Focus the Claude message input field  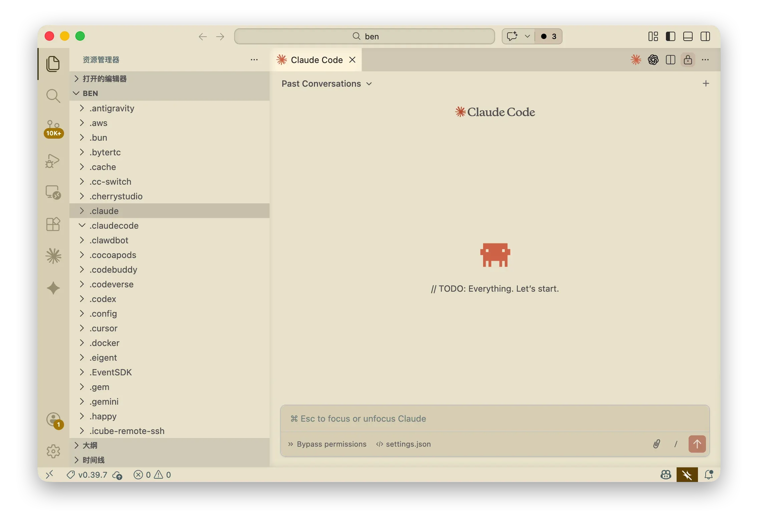coord(495,419)
